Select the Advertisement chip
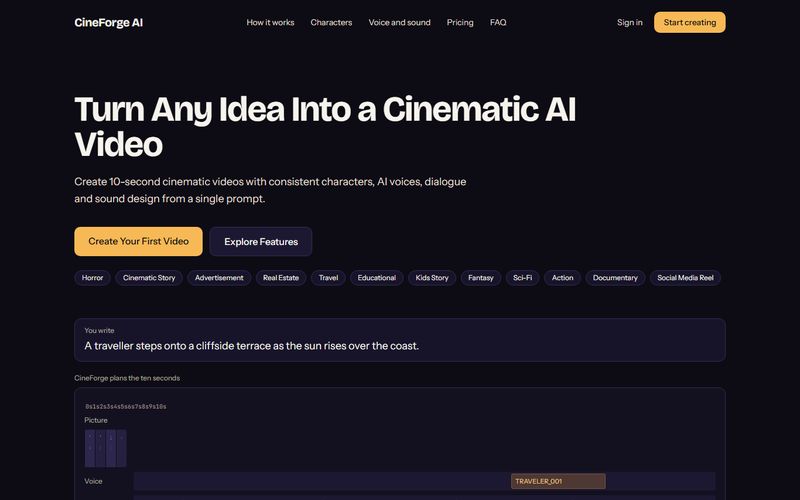 click(x=219, y=278)
